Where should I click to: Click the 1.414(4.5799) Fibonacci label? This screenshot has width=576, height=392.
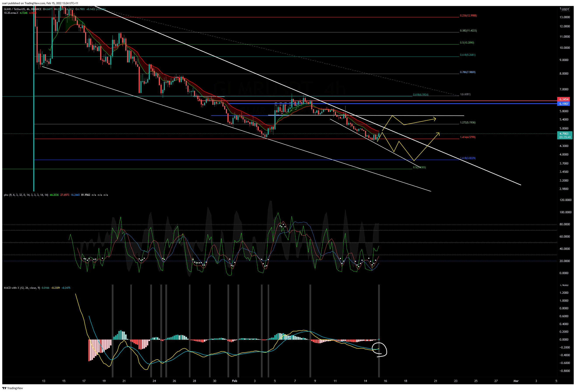click(x=468, y=137)
